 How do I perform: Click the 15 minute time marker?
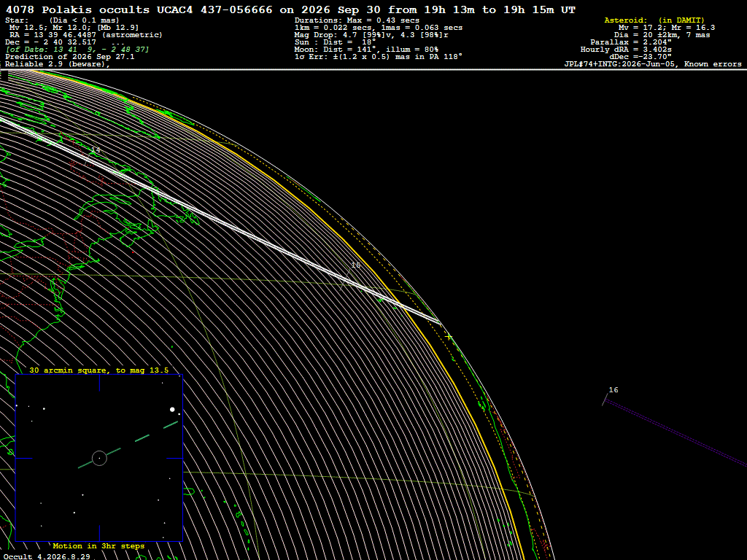pyautogui.click(x=356, y=265)
